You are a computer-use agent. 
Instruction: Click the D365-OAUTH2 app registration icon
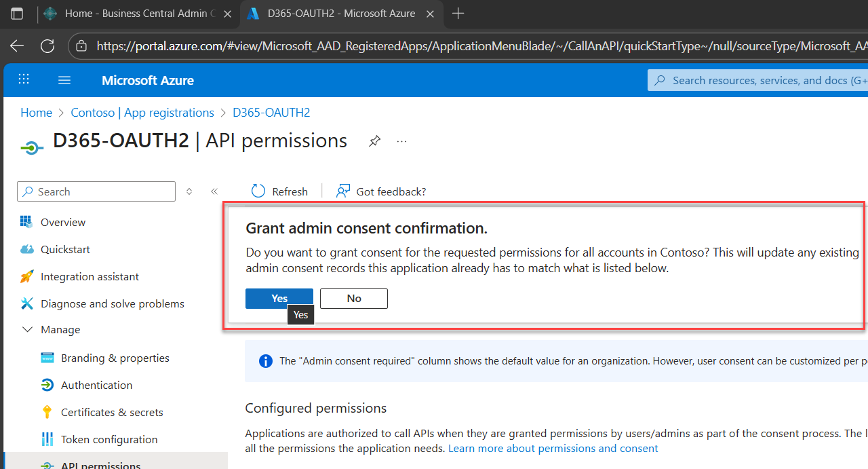(32, 147)
